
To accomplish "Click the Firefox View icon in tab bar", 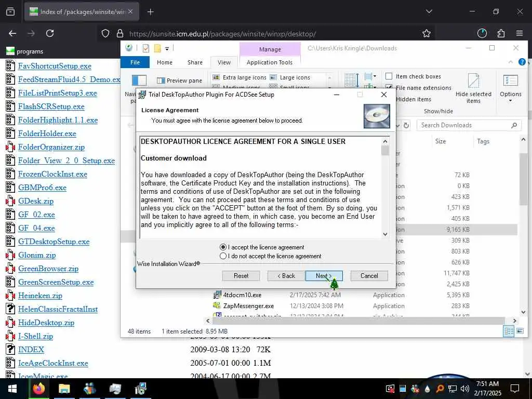I will [x=10, y=12].
